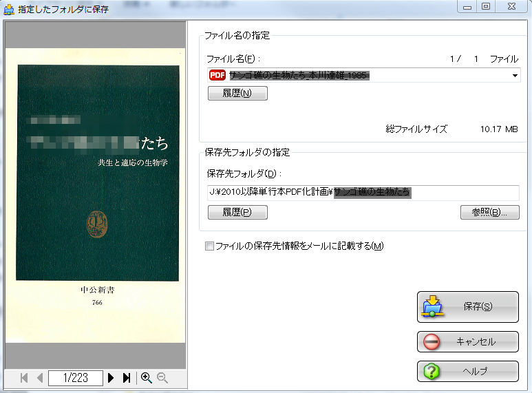The image size is (532, 393).
Task: Go to next page of preview
Action: [111, 378]
